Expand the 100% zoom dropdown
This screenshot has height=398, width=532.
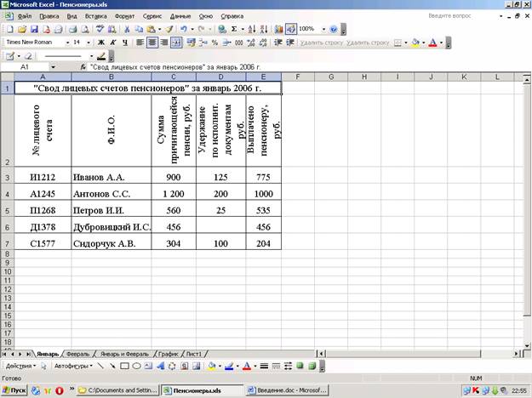coord(321,29)
